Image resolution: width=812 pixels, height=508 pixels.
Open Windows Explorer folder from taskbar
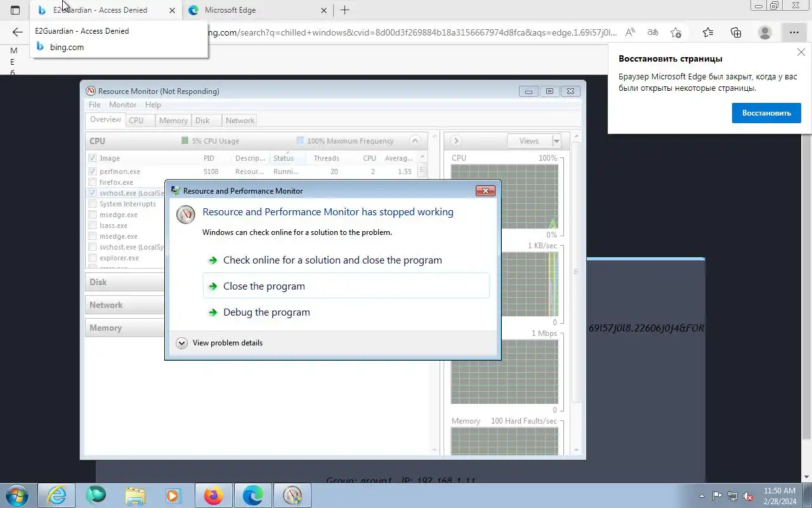135,495
